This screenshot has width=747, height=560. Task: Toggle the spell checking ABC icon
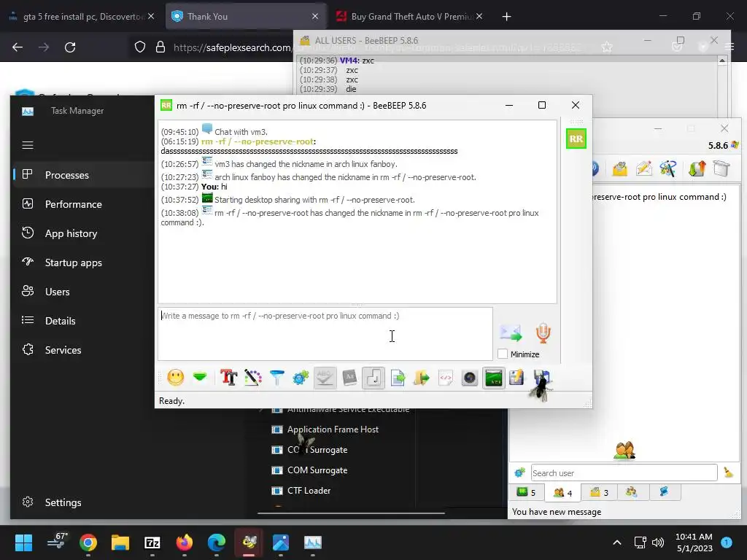click(x=325, y=378)
